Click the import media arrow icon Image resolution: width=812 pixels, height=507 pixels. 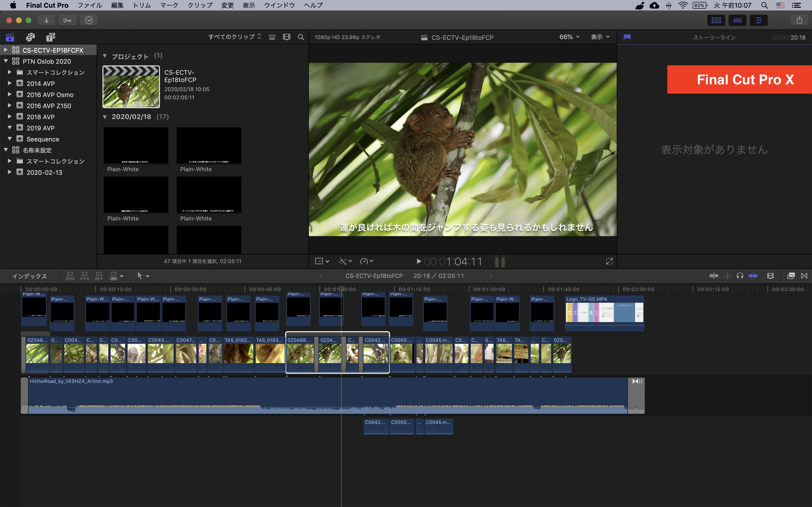click(46, 20)
